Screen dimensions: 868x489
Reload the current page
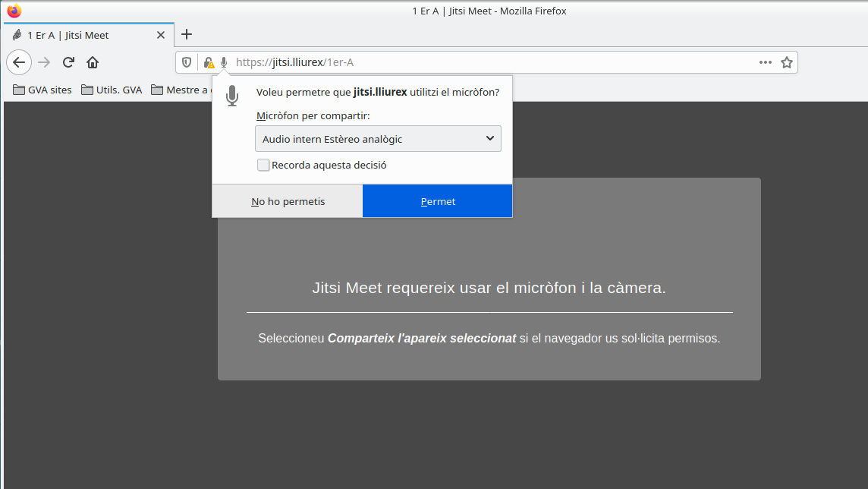68,62
